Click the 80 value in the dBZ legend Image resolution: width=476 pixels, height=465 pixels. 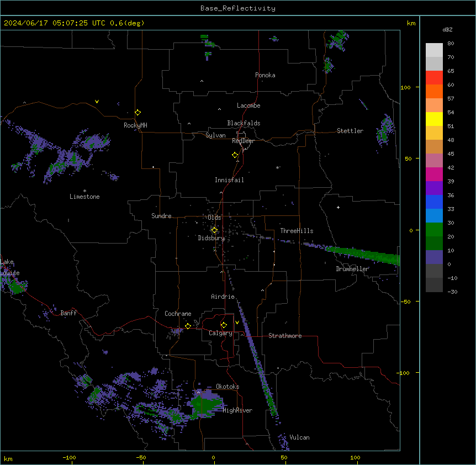pos(451,44)
